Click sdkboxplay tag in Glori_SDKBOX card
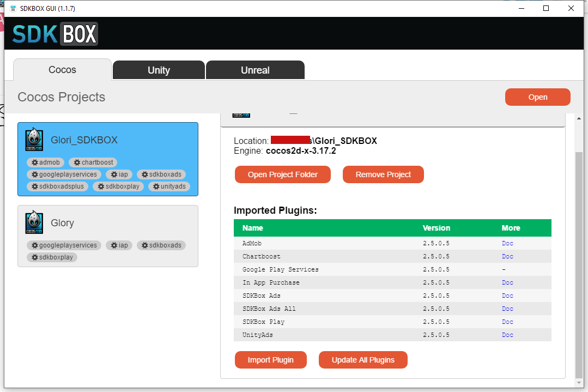This screenshot has height=392, width=588. click(x=118, y=186)
